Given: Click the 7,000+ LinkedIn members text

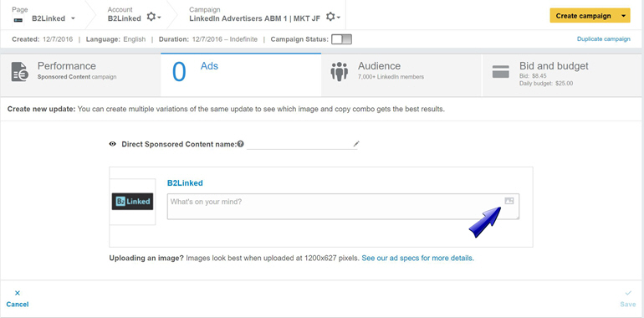Looking at the screenshot, I should pyautogui.click(x=391, y=77).
